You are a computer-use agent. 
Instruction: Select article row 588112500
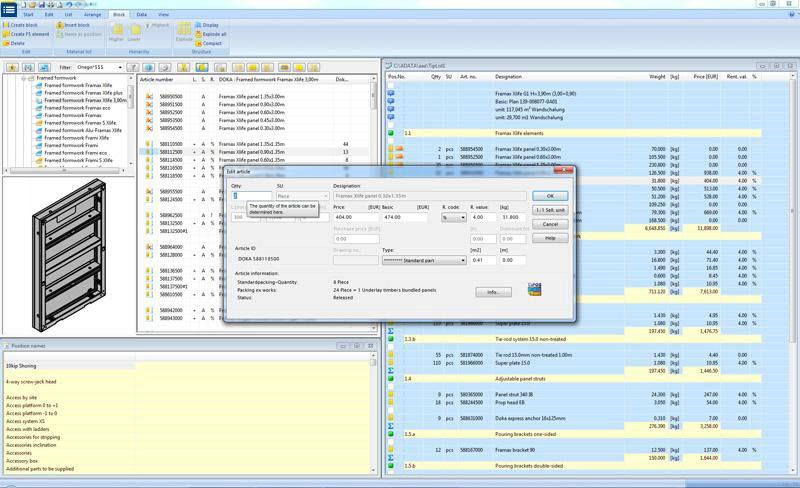pyautogui.click(x=254, y=152)
